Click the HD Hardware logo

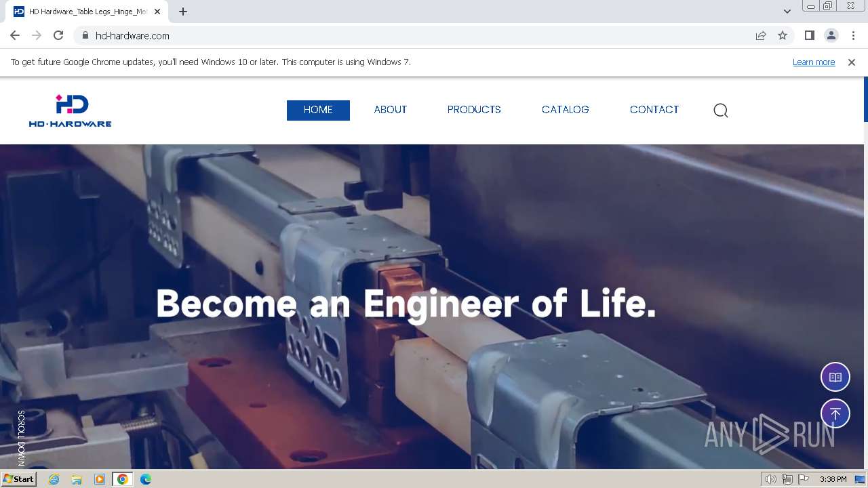coord(70,110)
